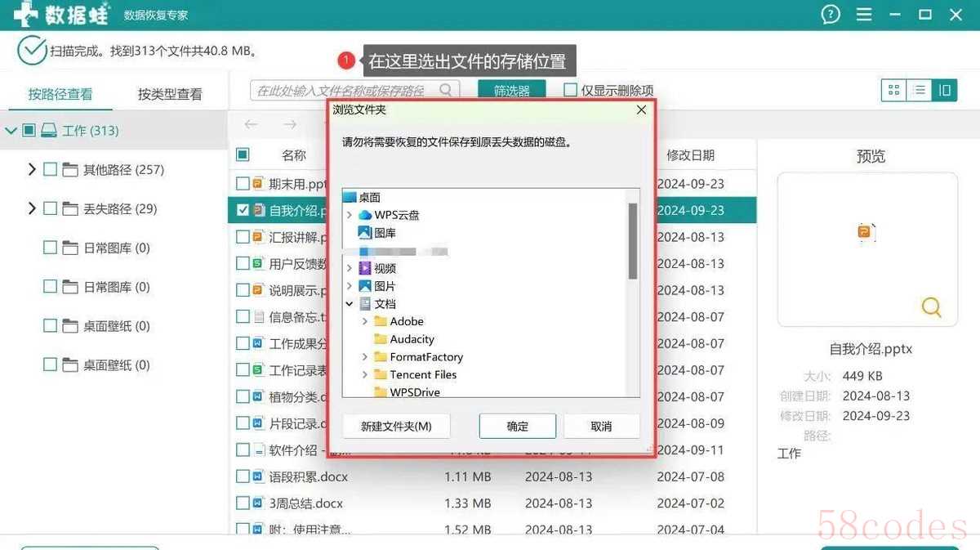Image resolution: width=980 pixels, height=550 pixels.
Task: Open the hamburger menu in title bar
Action: 863,15
